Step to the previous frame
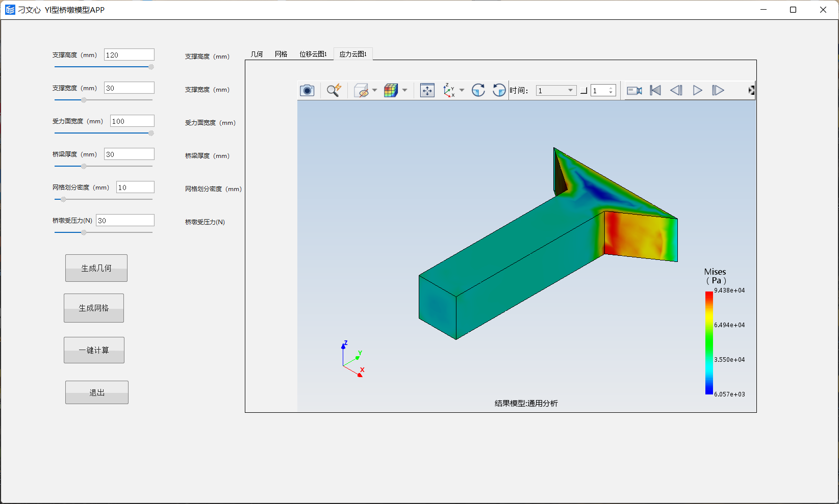The image size is (839, 504). click(x=676, y=91)
